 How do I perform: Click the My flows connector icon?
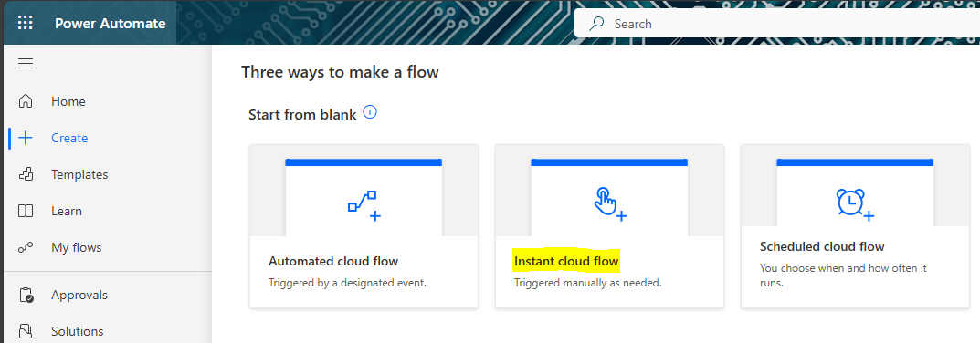[26, 248]
